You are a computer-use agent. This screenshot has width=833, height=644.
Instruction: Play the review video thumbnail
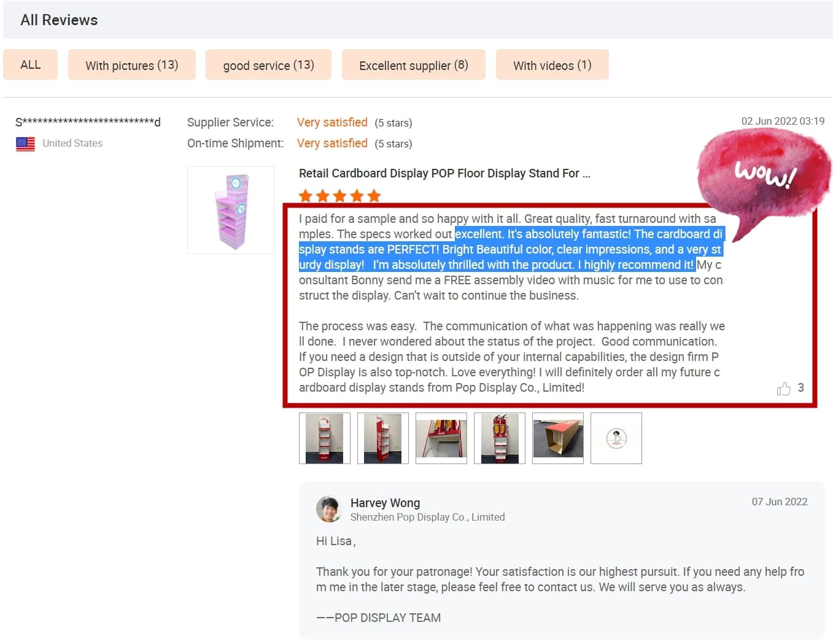(616, 438)
